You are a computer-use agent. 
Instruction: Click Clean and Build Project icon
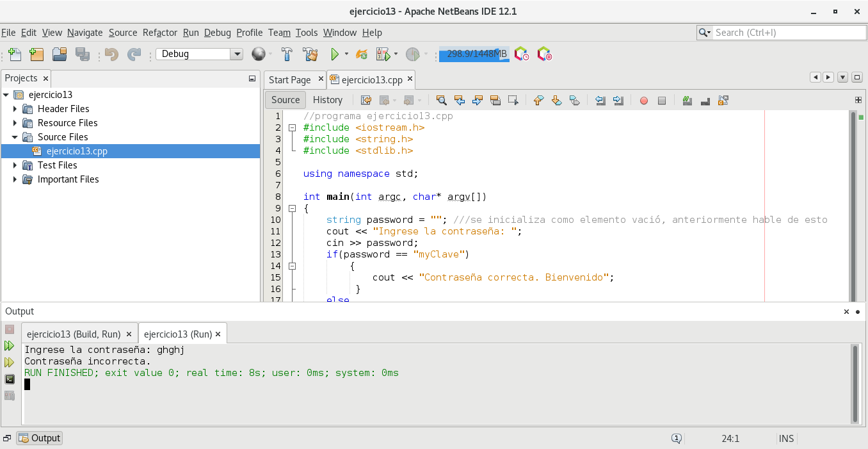click(310, 54)
